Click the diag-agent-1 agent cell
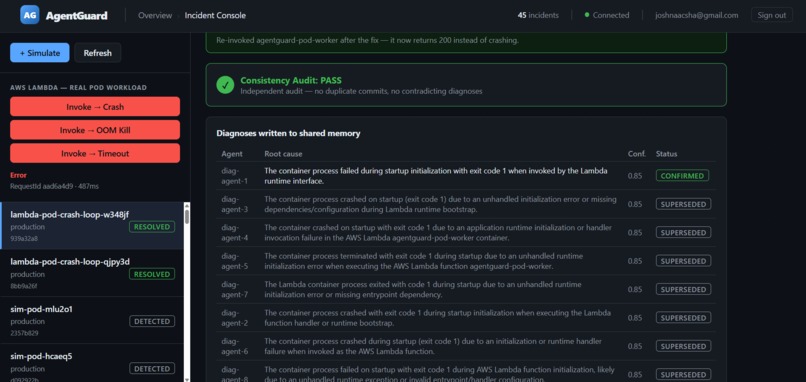 [234, 176]
